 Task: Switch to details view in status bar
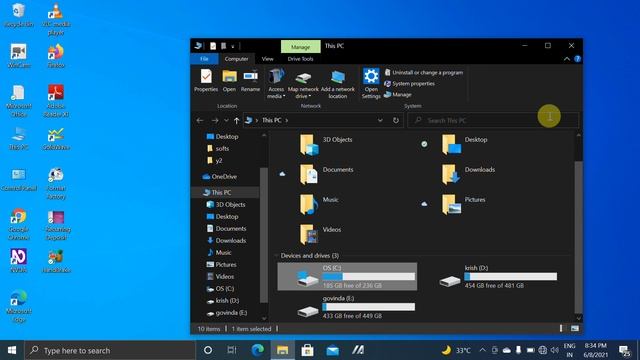tap(561, 329)
